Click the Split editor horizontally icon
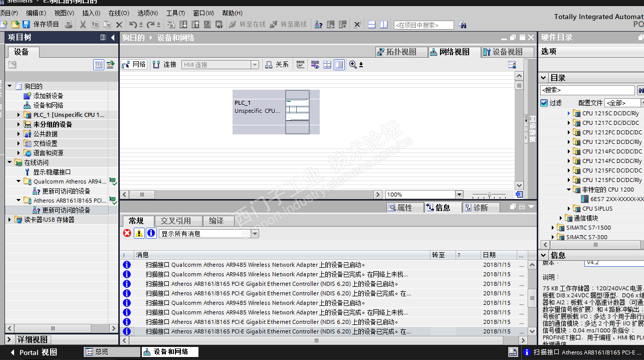Screen dimensions: 644x360 (x=371, y=24)
